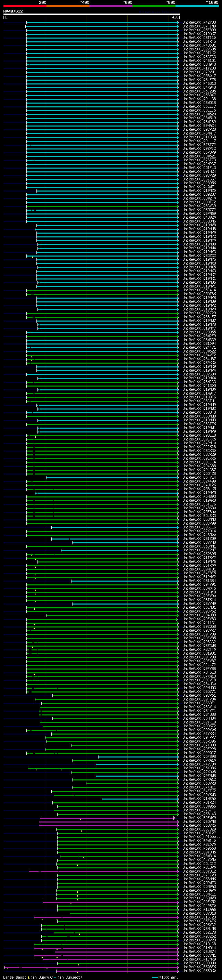Click the purple ~60% identity legend segment
This screenshot has width=222, height=980.
pos(111,6)
